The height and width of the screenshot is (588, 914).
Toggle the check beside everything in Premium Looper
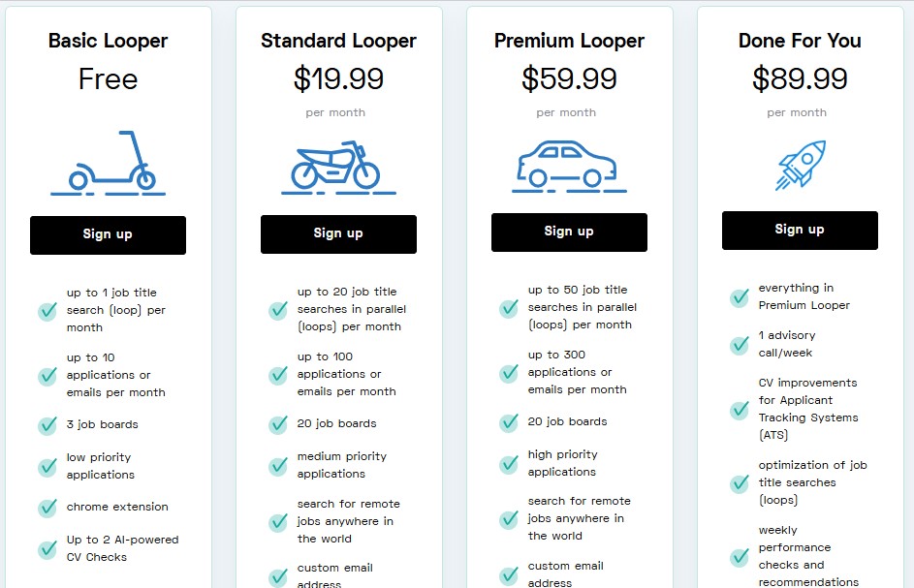[x=738, y=295]
